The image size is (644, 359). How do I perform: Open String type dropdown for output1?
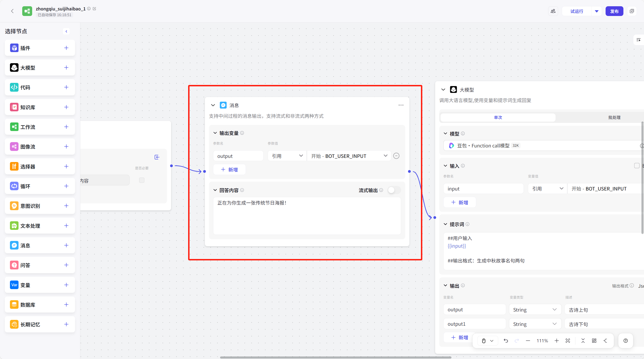click(x=535, y=324)
